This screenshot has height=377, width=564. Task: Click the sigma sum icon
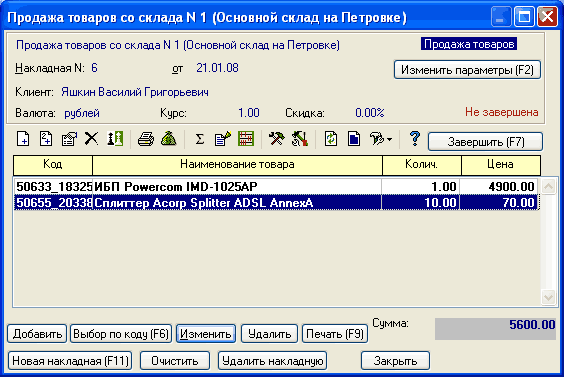click(200, 139)
